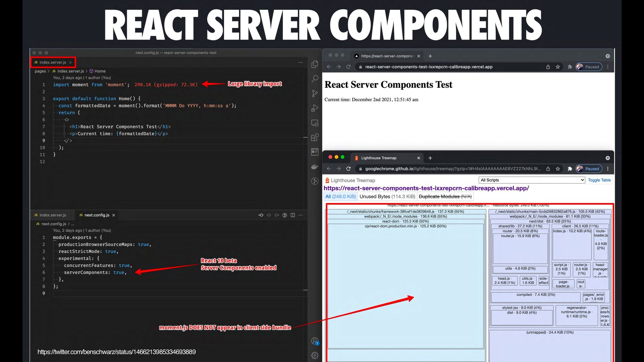Open Chrome kebab menu in top browser window
The width and height of the screenshot is (644, 362).
tap(608, 67)
